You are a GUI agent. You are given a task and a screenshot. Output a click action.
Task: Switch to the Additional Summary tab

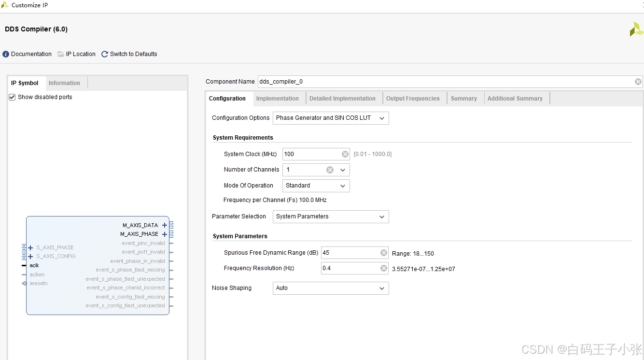click(515, 99)
